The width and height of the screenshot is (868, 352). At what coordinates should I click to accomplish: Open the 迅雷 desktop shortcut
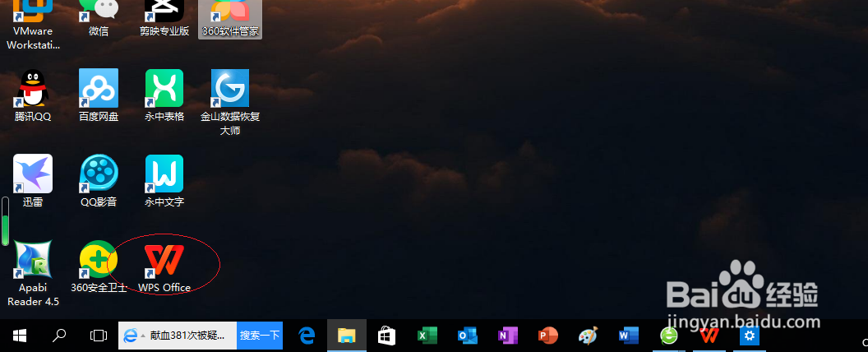pos(33,180)
